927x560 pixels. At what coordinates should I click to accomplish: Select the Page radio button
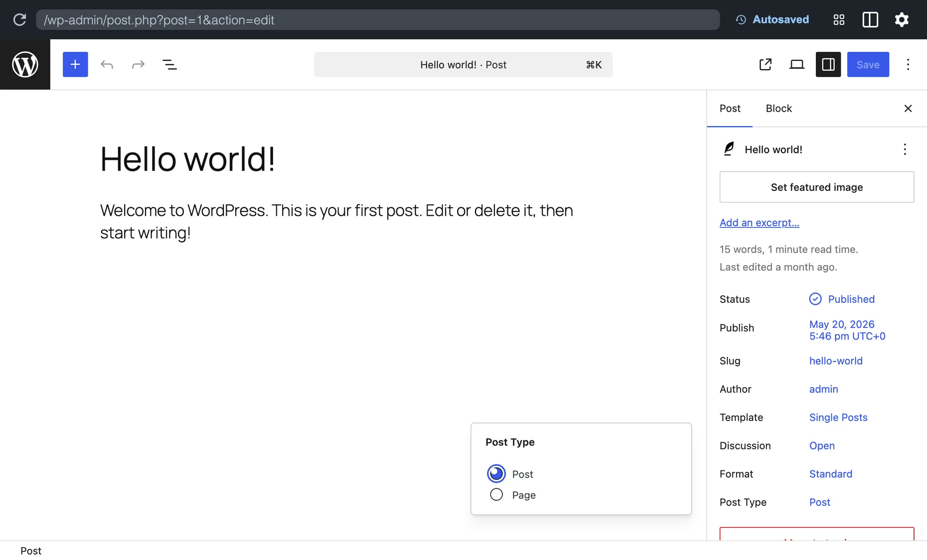[496, 495]
